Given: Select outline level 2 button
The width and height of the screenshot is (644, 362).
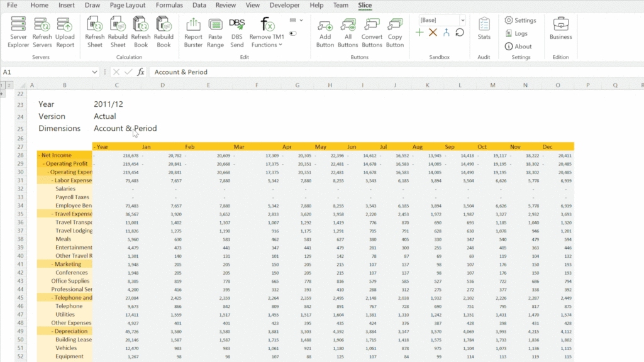Looking at the screenshot, I should [x=9, y=85].
